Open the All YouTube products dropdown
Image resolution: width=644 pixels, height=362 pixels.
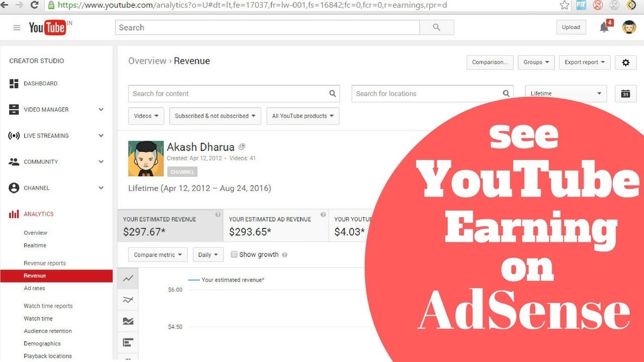(303, 116)
